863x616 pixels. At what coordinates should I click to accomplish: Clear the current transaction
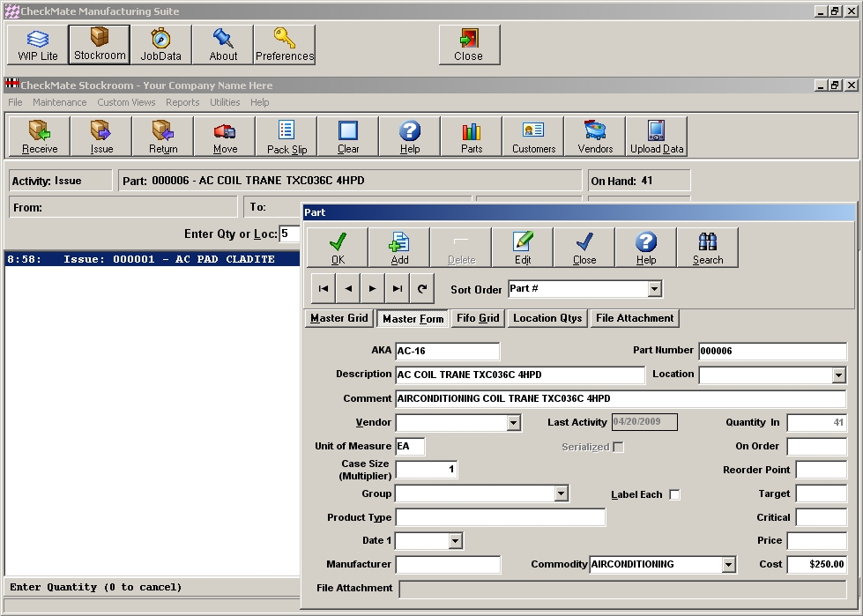coord(348,137)
